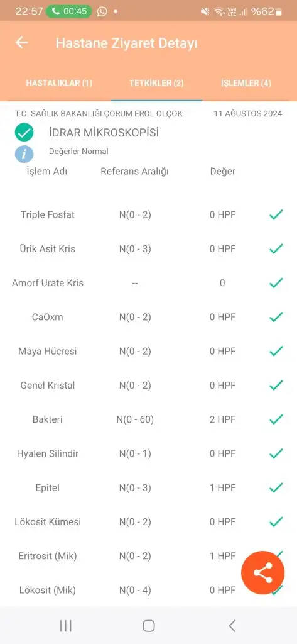Open the İdrar Mikroskopisi test title

(x=104, y=133)
